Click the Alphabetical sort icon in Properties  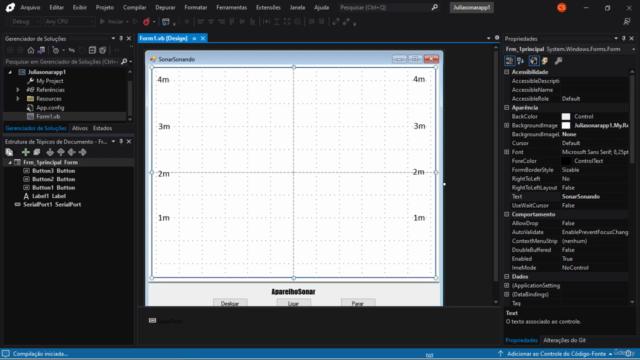(520, 61)
